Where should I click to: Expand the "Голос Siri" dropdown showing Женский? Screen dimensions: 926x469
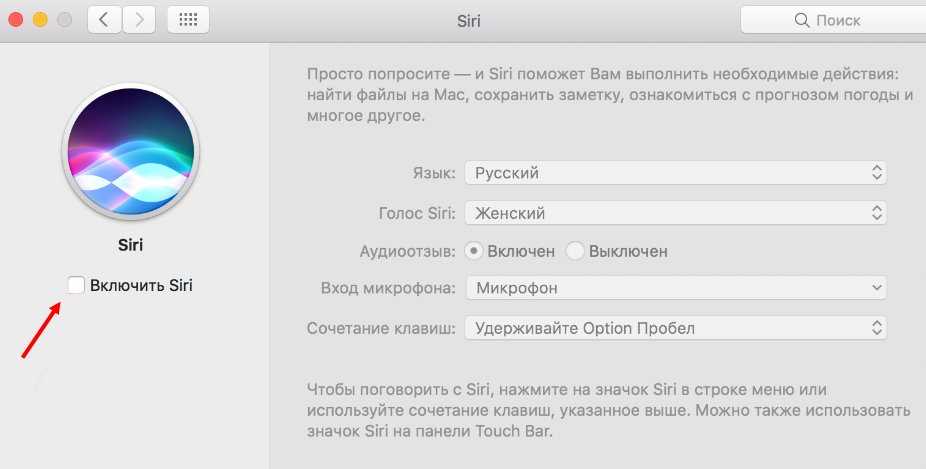pos(675,213)
